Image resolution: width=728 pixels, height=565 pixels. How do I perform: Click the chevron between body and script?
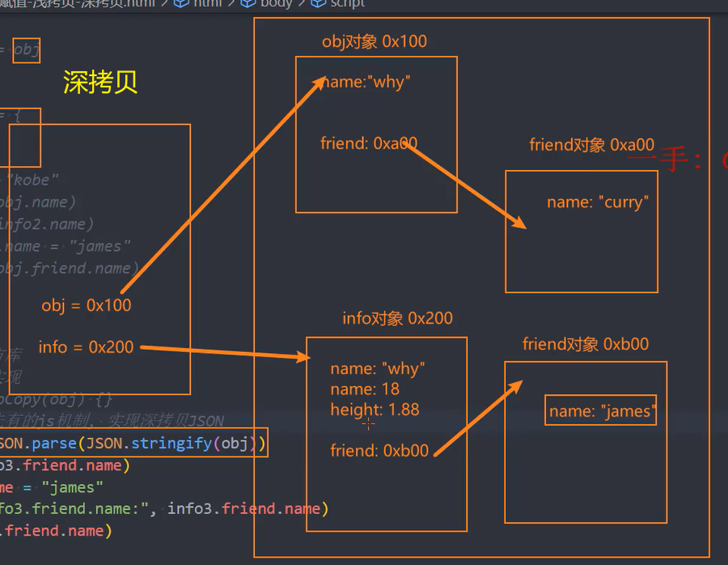point(302,3)
